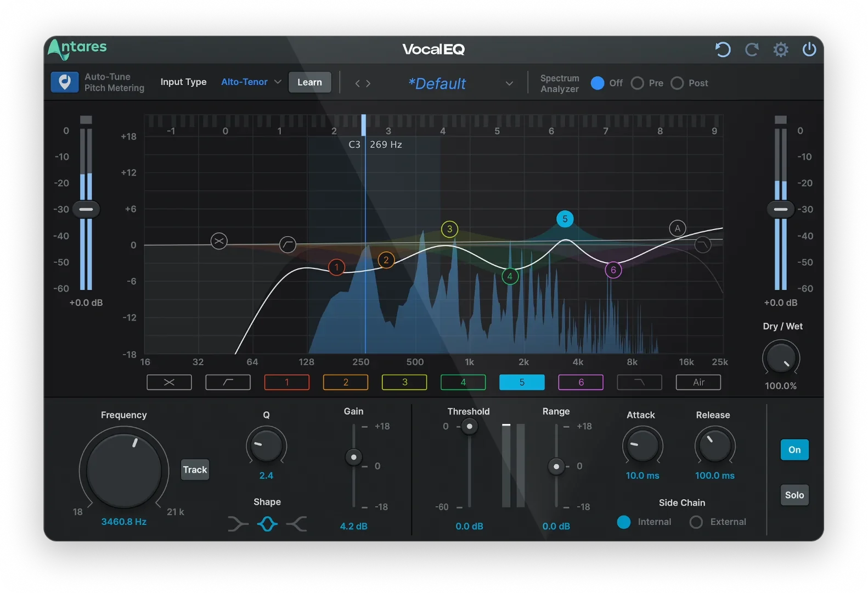Select band tab 2
The image size is (868, 593).
tap(346, 382)
